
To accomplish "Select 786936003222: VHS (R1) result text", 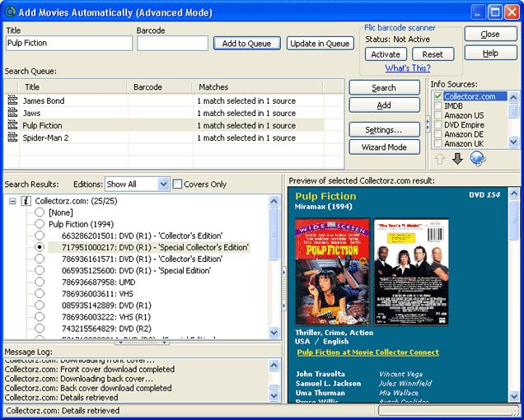I will point(106,317).
